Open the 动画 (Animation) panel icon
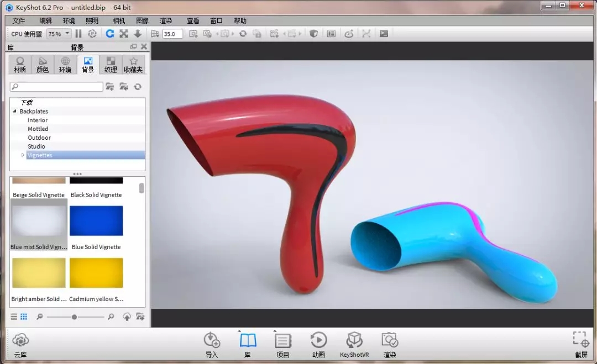Image resolution: width=597 pixels, height=364 pixels. coord(318,344)
